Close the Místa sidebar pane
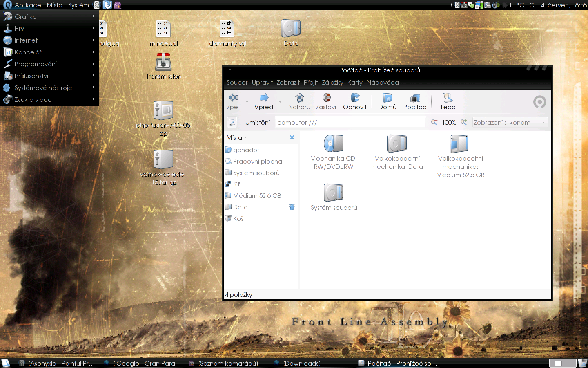Viewport: 588px width, 368px height. point(292,137)
